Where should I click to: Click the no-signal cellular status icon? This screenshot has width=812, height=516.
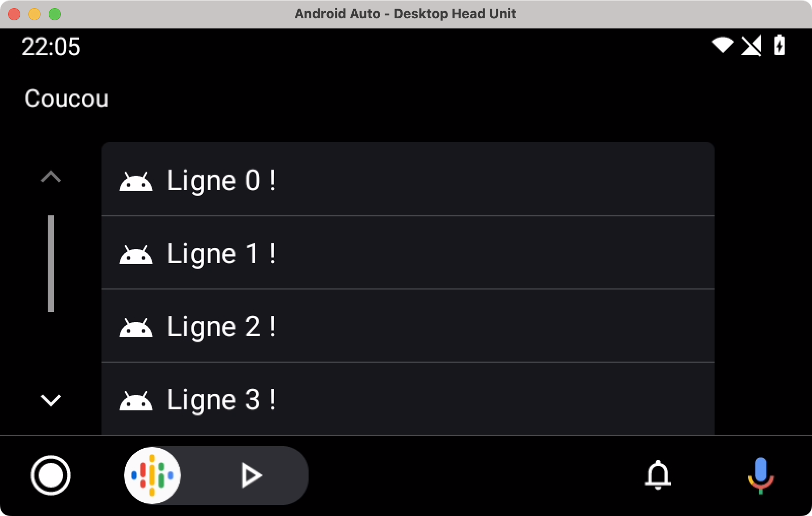pos(752,46)
